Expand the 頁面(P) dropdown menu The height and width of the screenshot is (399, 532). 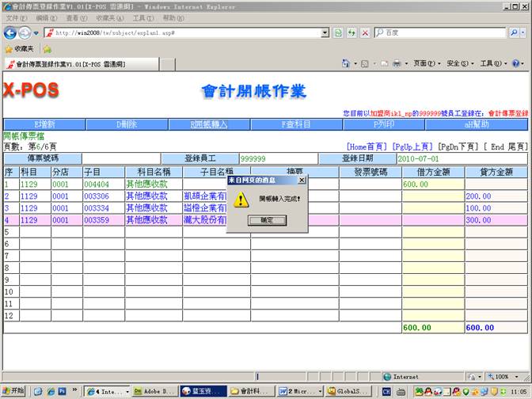[425, 63]
